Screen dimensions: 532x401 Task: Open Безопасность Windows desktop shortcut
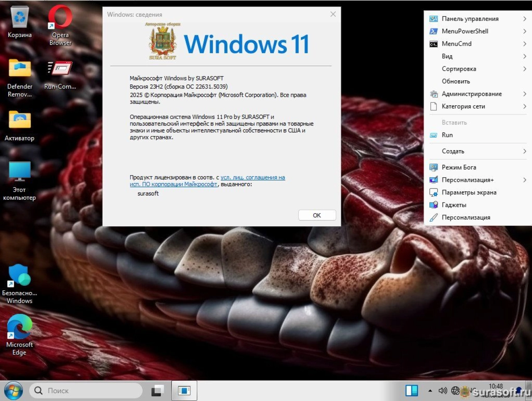pyautogui.click(x=19, y=284)
